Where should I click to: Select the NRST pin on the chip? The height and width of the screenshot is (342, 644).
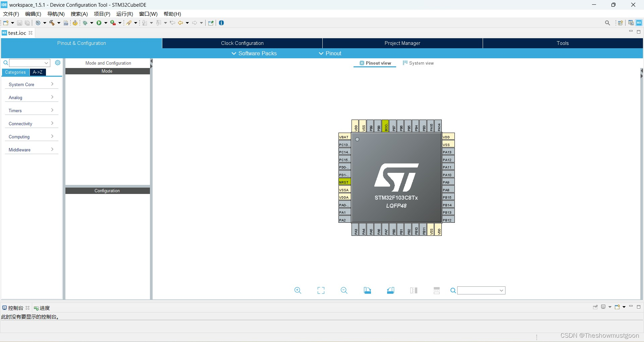click(x=344, y=182)
